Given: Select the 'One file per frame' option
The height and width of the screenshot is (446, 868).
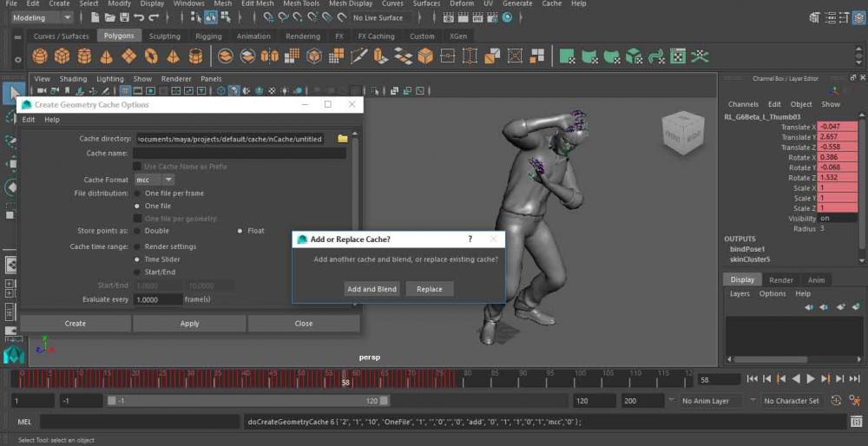Looking at the screenshot, I should tap(137, 193).
